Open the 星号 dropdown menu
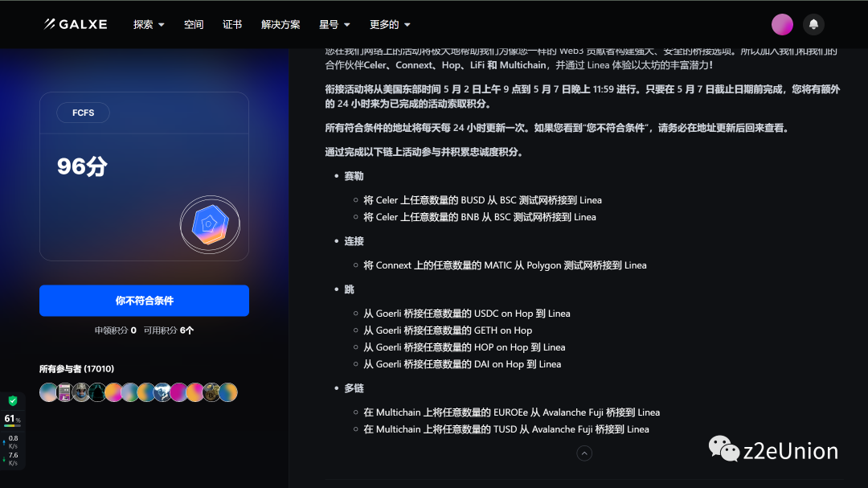The height and width of the screenshot is (488, 868). pos(334,24)
